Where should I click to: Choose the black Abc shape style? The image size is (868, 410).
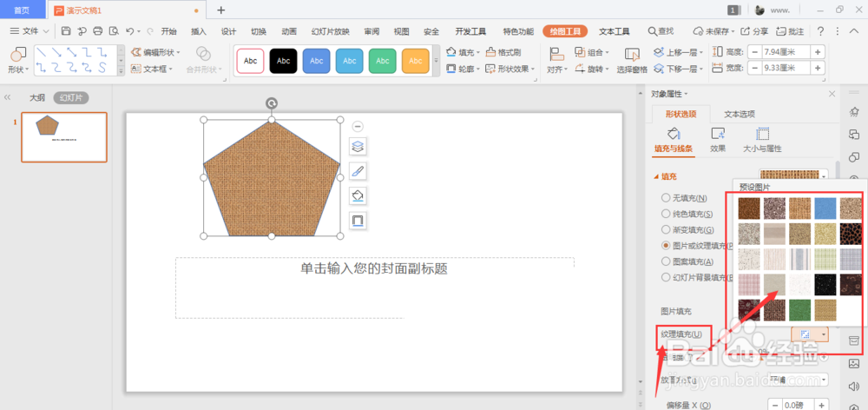[284, 61]
